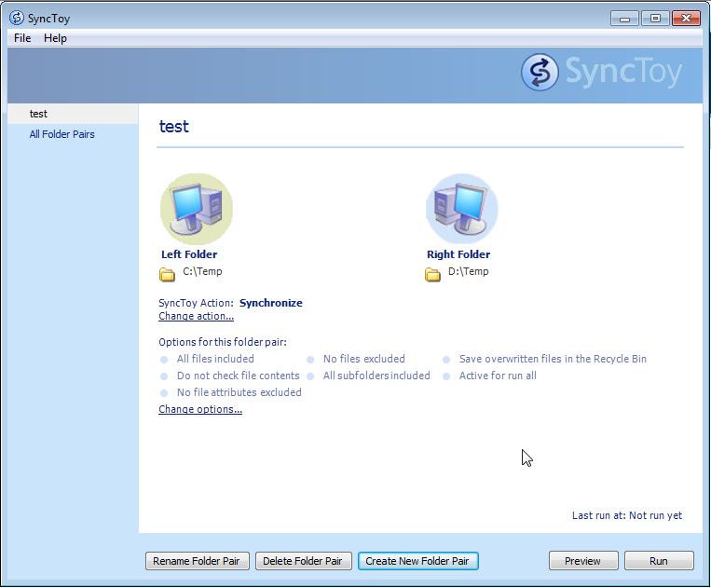Open the Help menu
The image size is (711, 588).
55,38
